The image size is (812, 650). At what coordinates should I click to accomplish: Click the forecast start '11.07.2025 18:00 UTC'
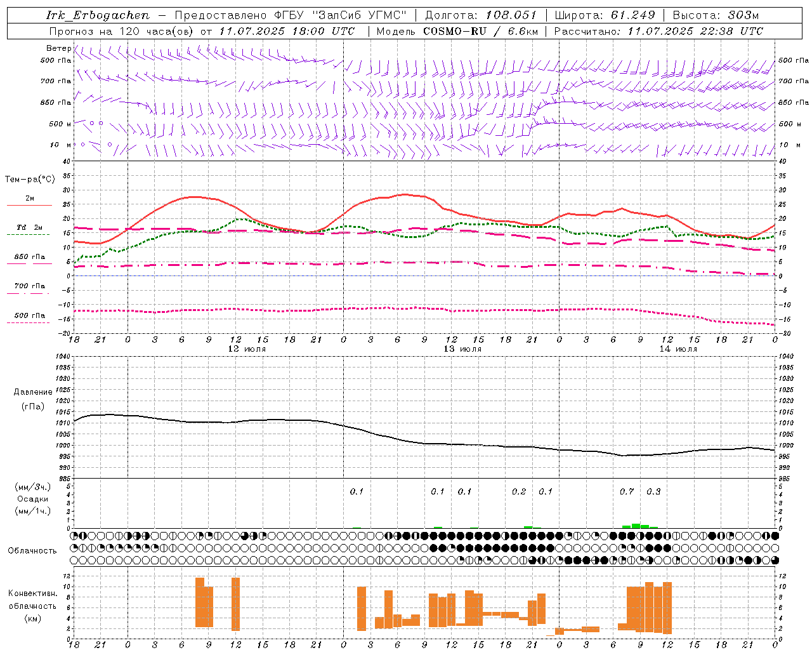(x=287, y=31)
